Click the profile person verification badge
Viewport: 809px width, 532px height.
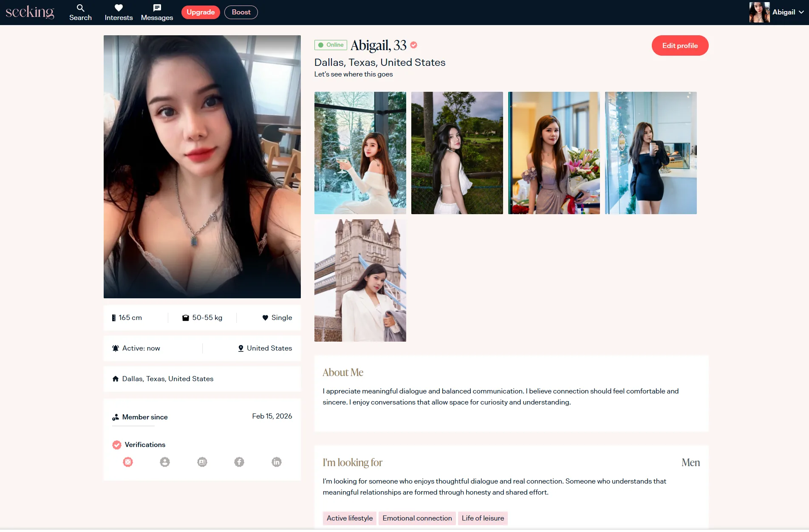(165, 462)
